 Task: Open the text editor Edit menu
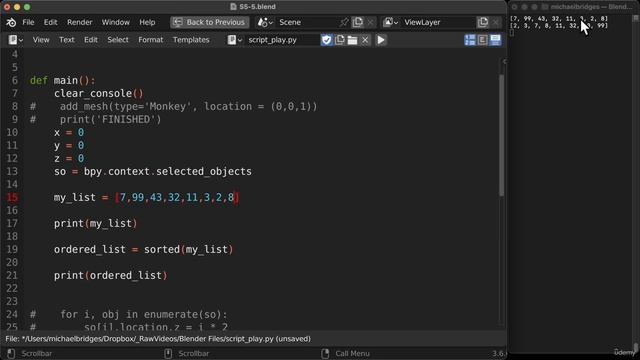91,40
